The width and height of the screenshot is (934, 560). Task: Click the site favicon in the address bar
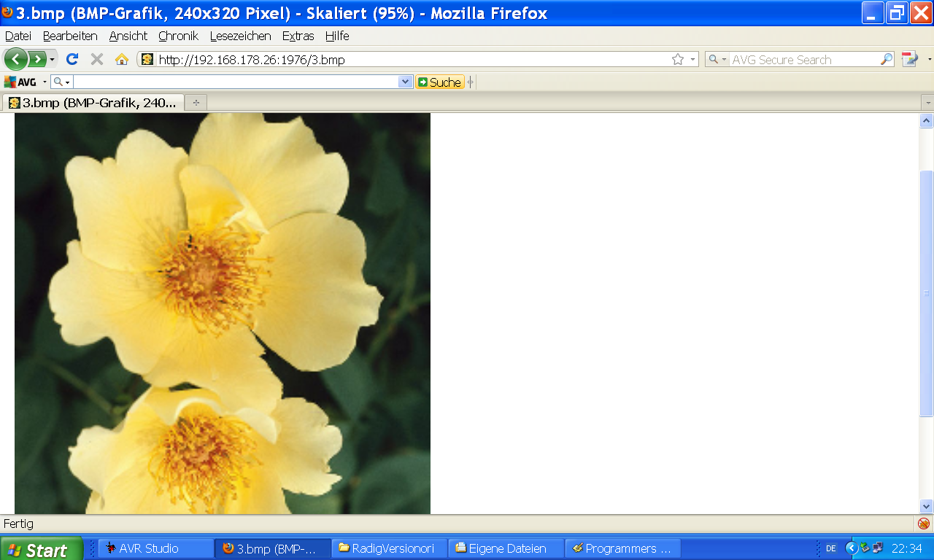pyautogui.click(x=147, y=60)
